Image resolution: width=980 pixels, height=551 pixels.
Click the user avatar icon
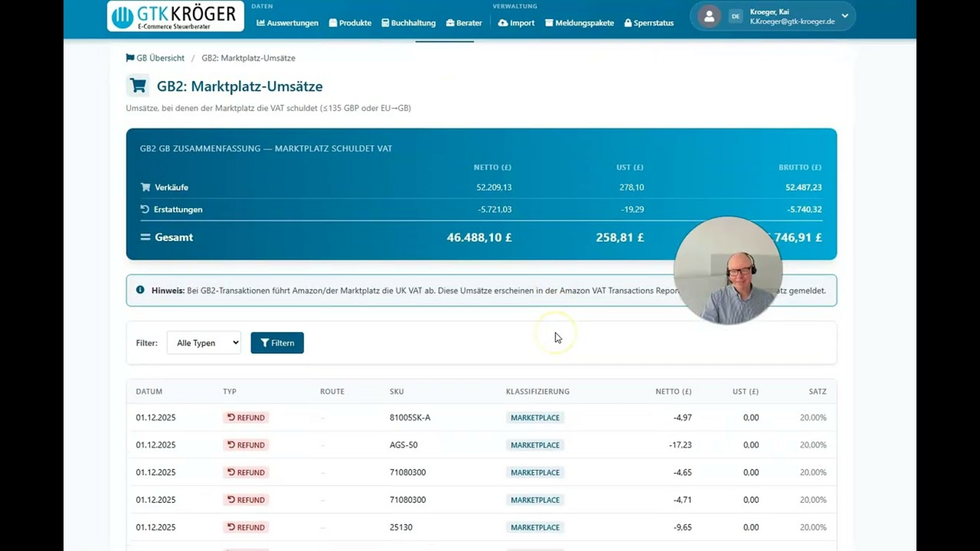pyautogui.click(x=709, y=17)
